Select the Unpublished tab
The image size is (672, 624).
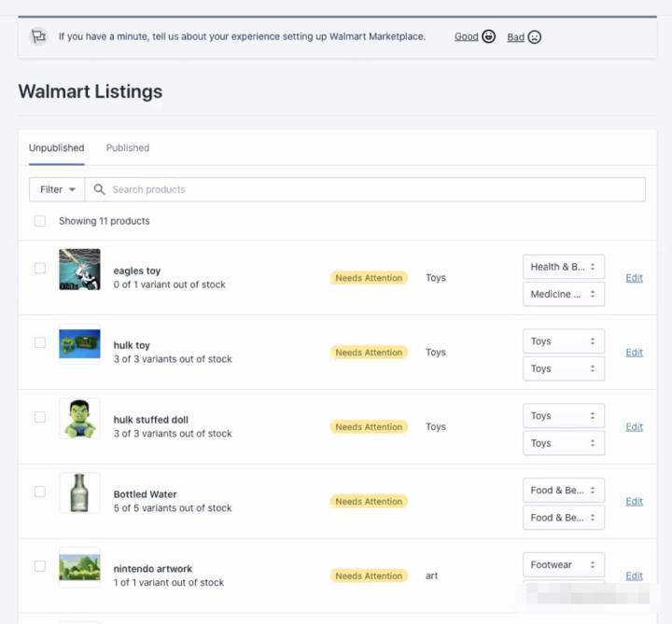(x=56, y=147)
